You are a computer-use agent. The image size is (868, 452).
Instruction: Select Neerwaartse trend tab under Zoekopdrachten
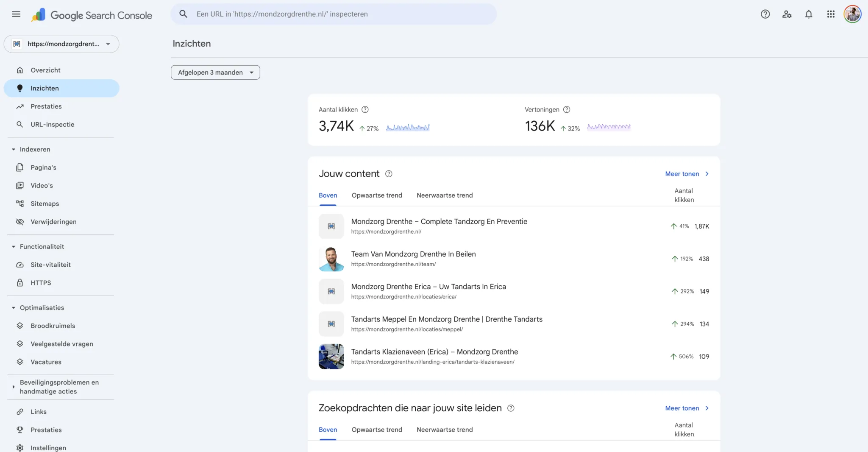point(445,430)
